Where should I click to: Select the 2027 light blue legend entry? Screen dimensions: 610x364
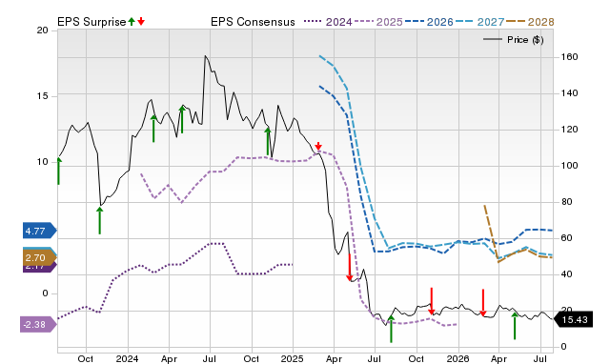pyautogui.click(x=479, y=22)
